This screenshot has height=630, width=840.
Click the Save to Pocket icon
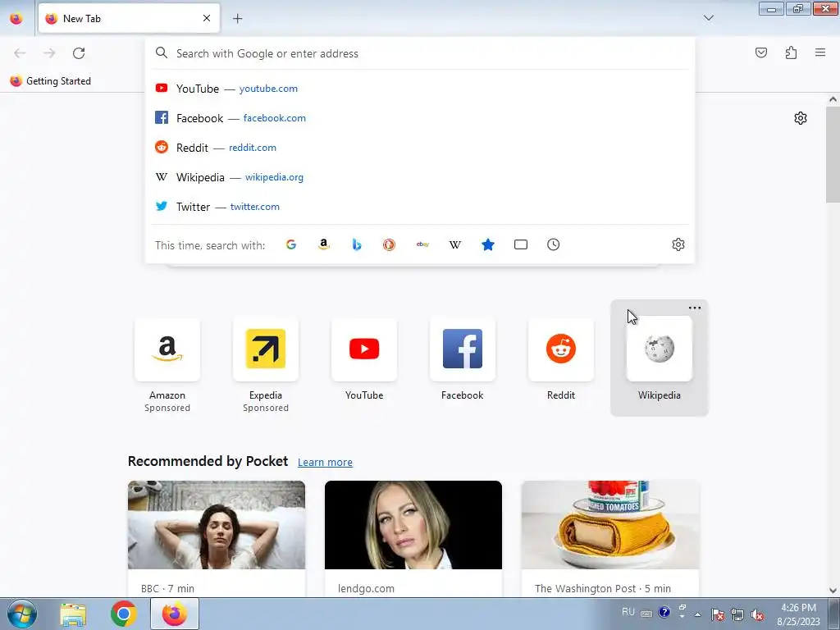coord(761,52)
